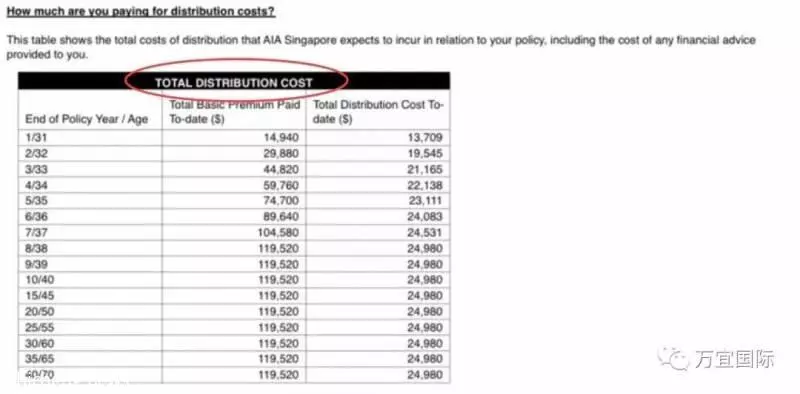Screen dimensions: 800x394
Task: Select the 104,580 premium cell
Action: click(x=279, y=232)
